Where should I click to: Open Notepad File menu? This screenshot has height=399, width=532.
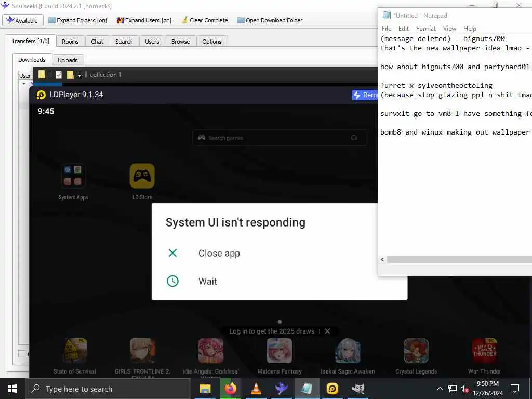[x=387, y=29]
